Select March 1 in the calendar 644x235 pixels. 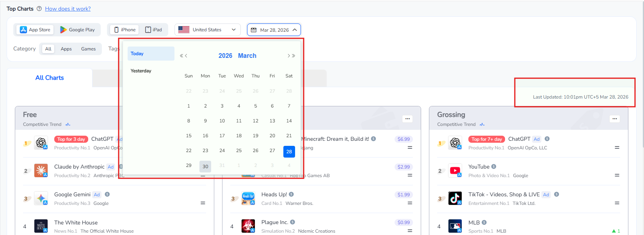click(189, 106)
